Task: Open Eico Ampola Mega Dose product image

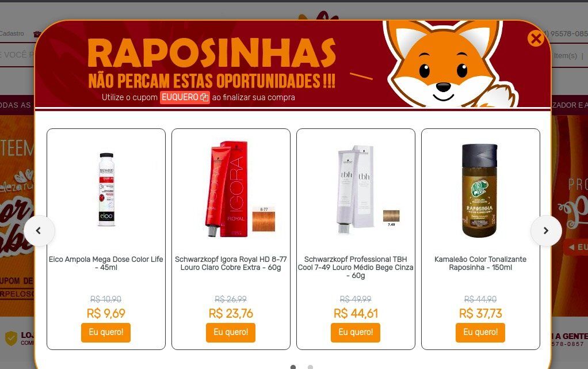Action: (106, 189)
